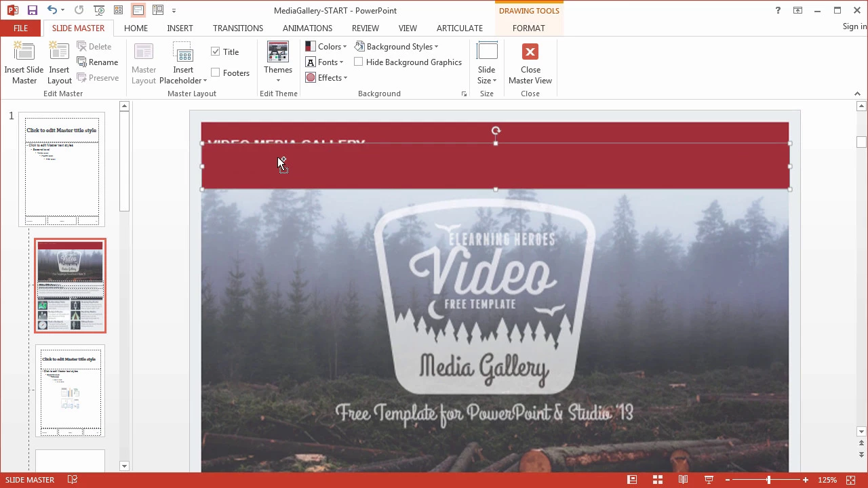868x488 pixels.
Task: Open the Themes gallery
Action: point(278,63)
